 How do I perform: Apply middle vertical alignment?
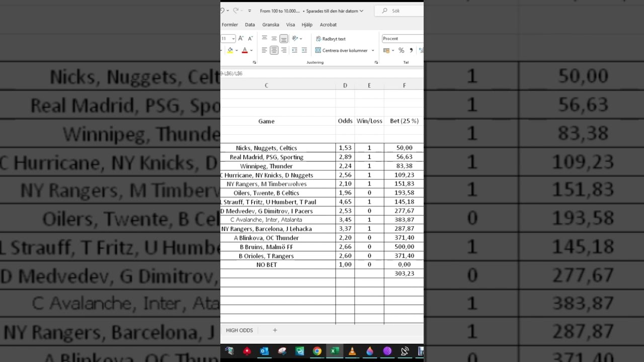(274, 38)
